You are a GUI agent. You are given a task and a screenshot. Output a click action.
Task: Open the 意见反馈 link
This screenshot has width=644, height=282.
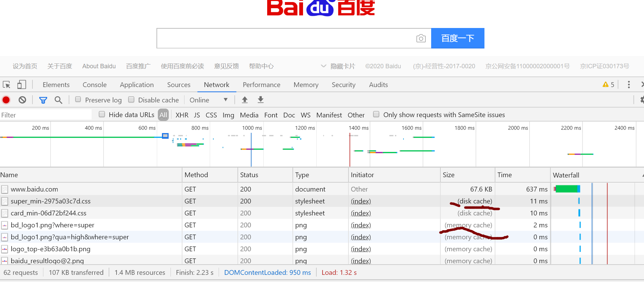pos(227,66)
